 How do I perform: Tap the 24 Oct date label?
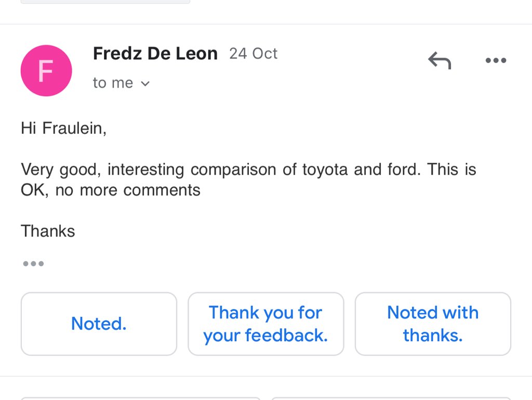[253, 54]
